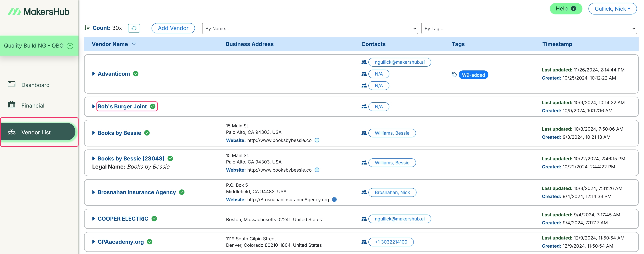Click the contacts icon beside Brosnahan, Nick
The height and width of the screenshot is (254, 644).
(x=364, y=192)
